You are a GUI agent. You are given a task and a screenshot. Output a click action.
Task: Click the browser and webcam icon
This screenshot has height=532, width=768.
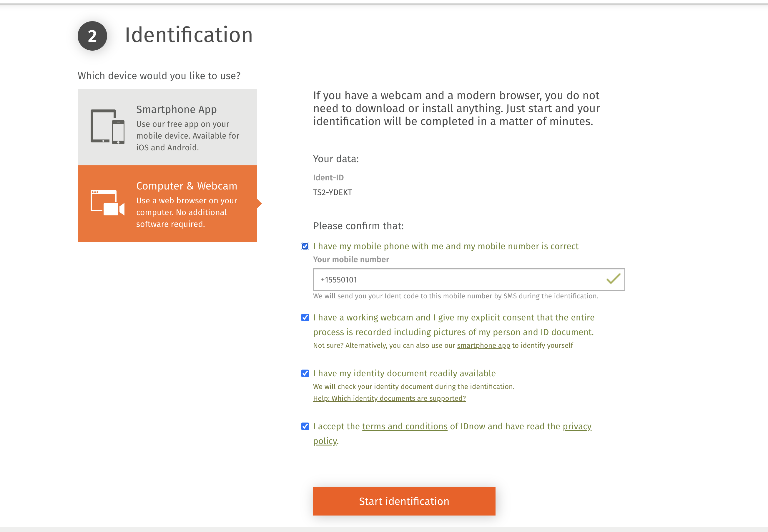pos(107,203)
